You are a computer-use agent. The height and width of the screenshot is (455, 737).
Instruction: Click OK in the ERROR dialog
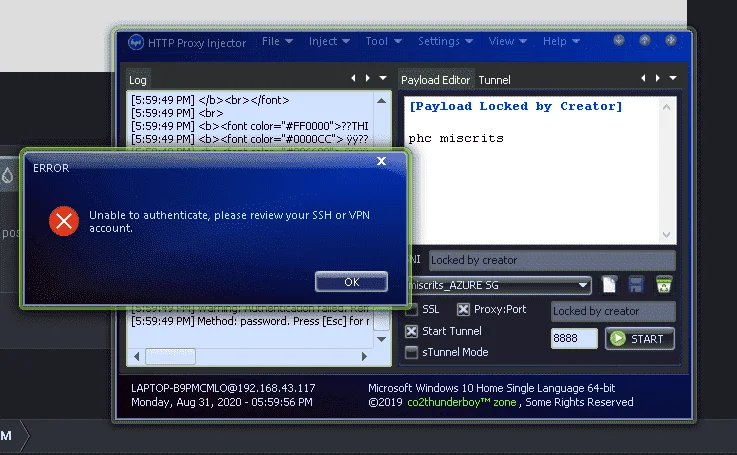352,282
